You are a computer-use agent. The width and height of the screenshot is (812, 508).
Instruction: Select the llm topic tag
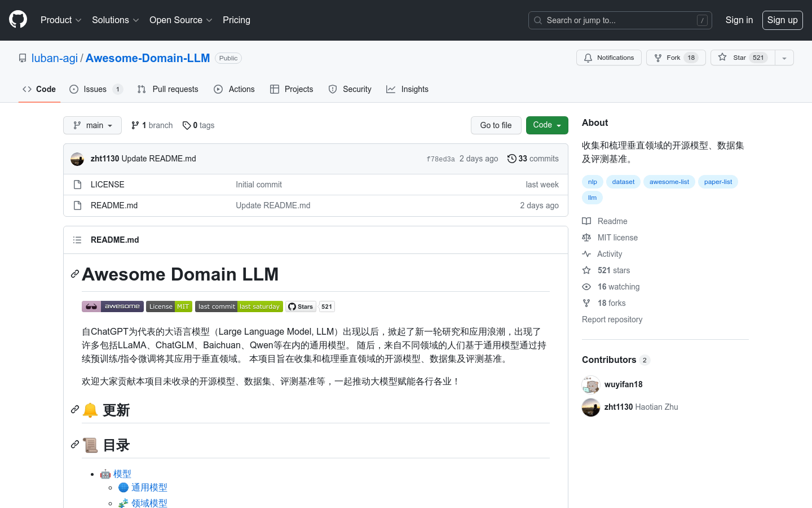pos(592,198)
